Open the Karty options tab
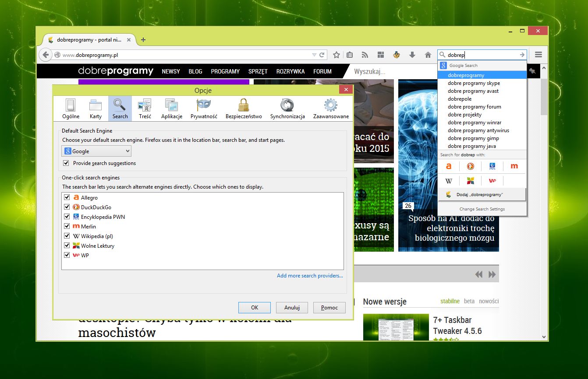This screenshot has width=588, height=379. point(96,109)
